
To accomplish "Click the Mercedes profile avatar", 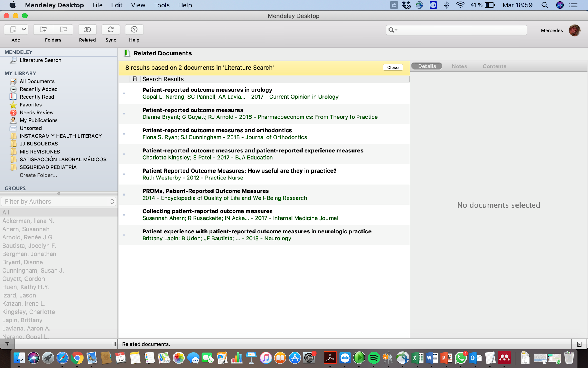I will (x=574, y=30).
